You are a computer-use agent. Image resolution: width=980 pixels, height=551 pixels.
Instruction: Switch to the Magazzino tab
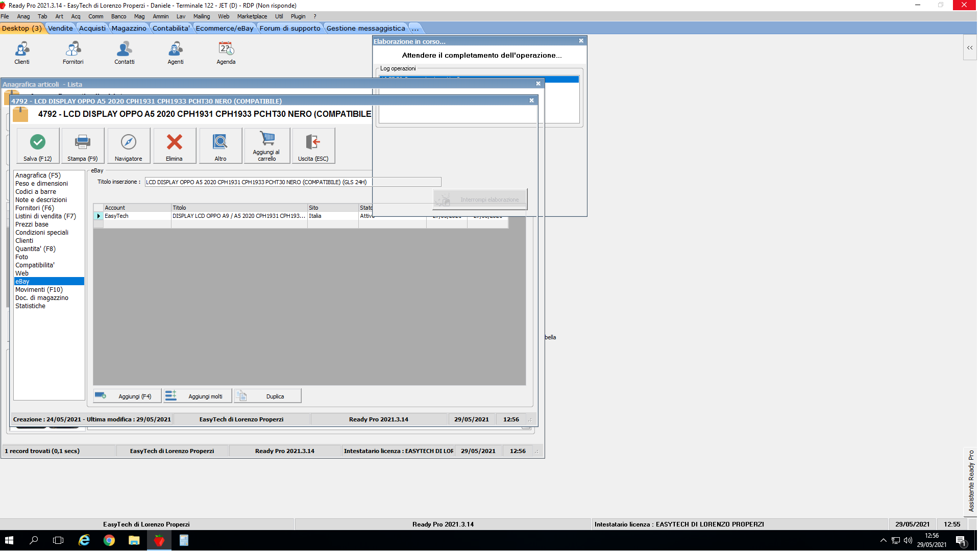coord(129,28)
